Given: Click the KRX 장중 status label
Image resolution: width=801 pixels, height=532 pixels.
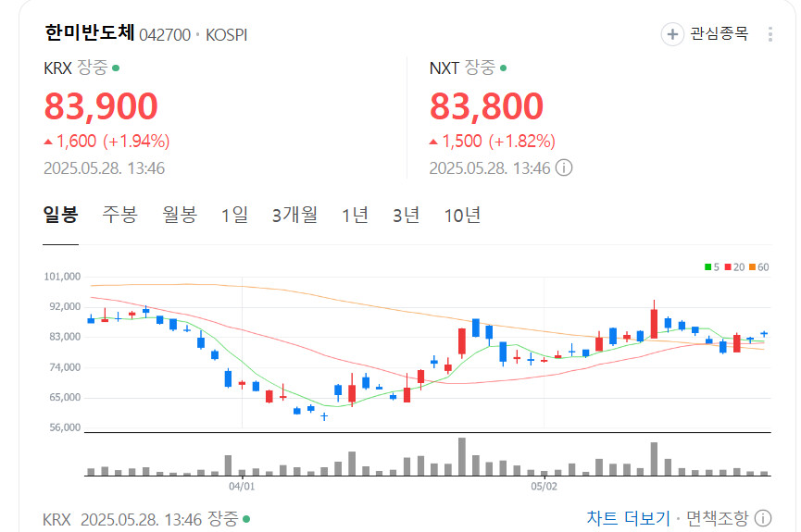Looking at the screenshot, I should point(93,68).
